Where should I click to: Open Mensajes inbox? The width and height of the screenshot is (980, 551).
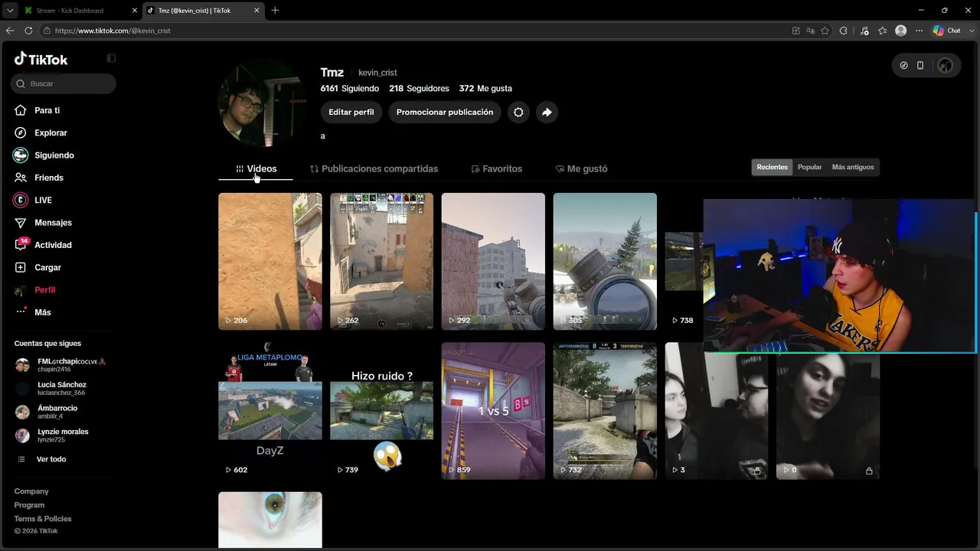pos(53,223)
